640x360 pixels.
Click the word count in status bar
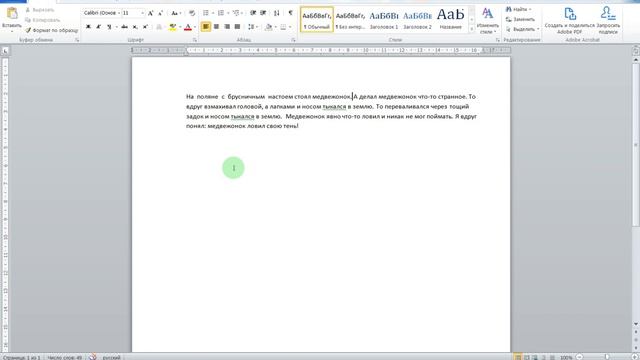pyautogui.click(x=64, y=358)
